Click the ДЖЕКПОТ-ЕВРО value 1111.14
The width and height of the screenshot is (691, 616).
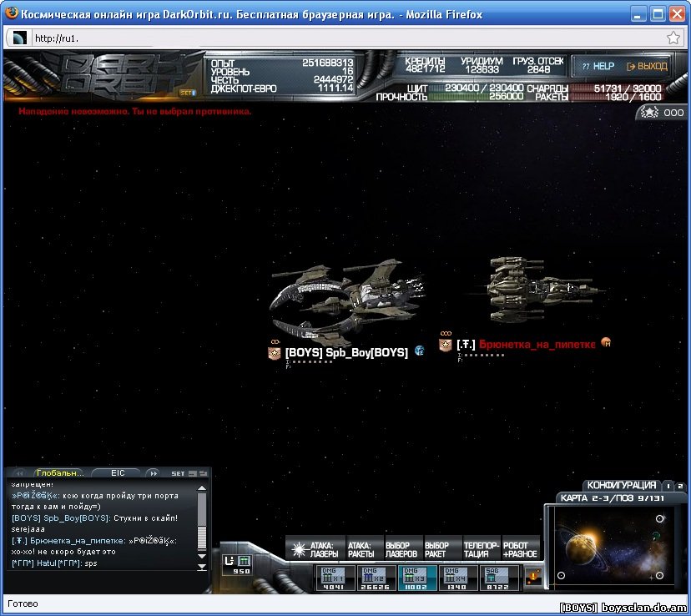tap(335, 88)
